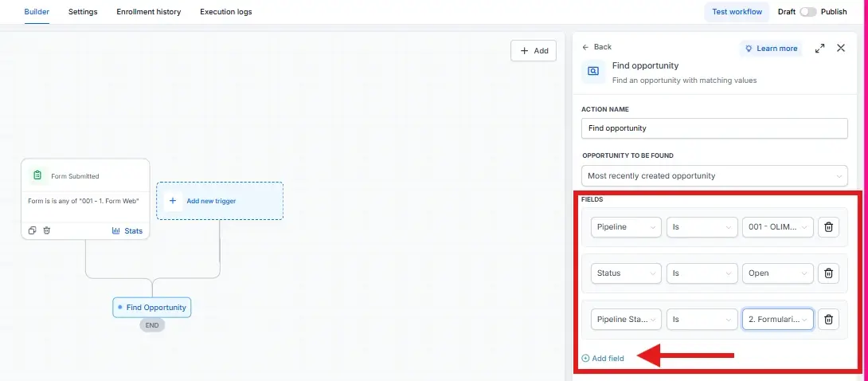Open the Learn more link
868x381 pixels.
(x=771, y=48)
